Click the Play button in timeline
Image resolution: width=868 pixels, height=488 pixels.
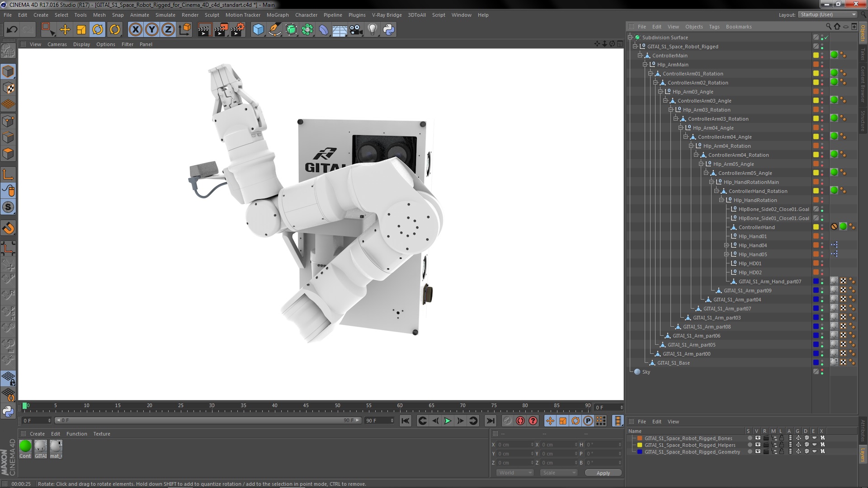point(447,421)
